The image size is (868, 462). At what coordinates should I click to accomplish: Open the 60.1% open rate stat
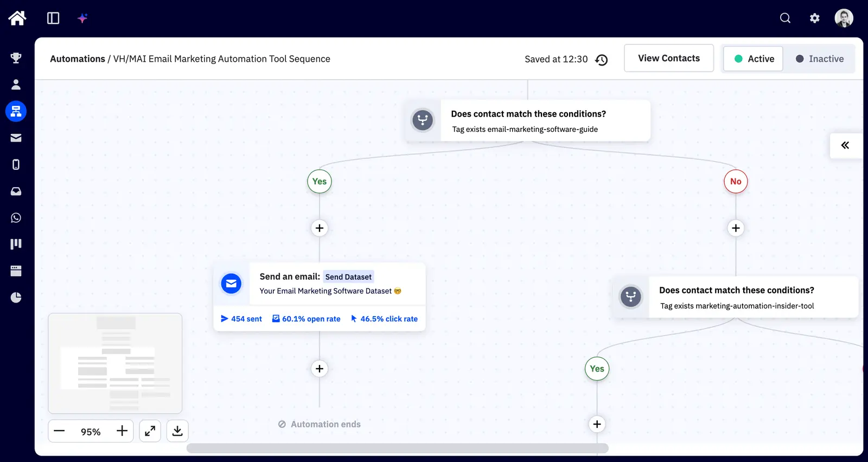tap(307, 319)
